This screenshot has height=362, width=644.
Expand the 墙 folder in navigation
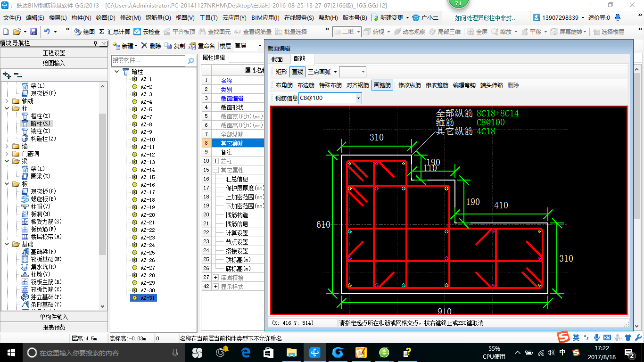pos(7,146)
